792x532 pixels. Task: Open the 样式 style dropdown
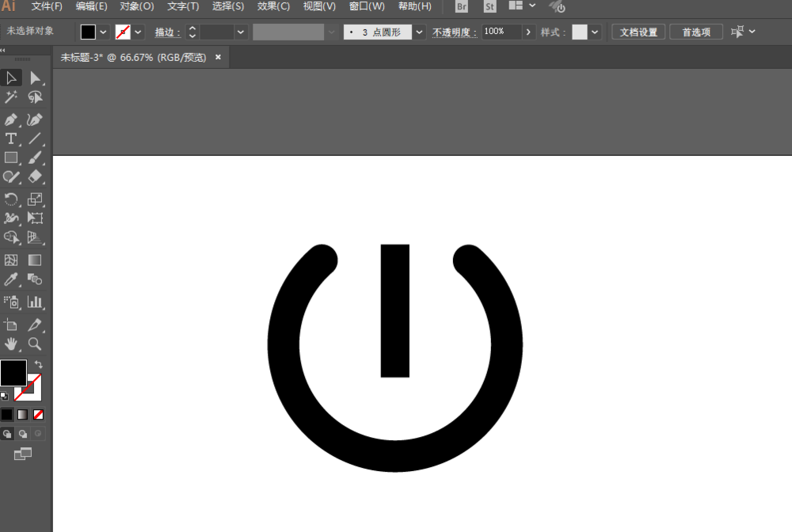click(x=595, y=32)
